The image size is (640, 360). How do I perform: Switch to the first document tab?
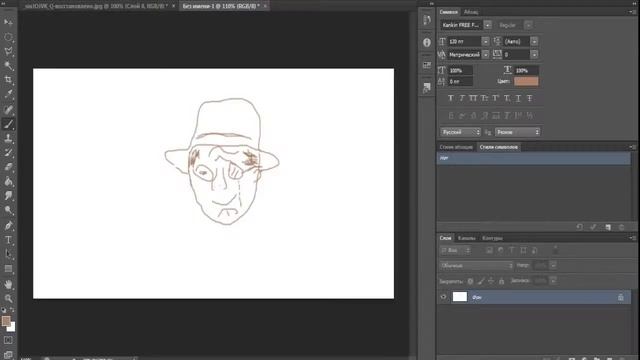96,6
